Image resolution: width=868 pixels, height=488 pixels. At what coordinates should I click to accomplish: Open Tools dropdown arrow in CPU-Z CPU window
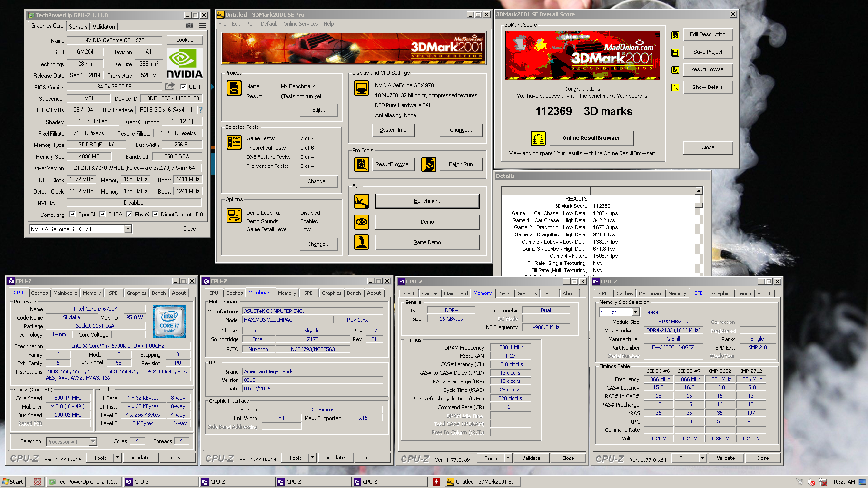pos(117,458)
